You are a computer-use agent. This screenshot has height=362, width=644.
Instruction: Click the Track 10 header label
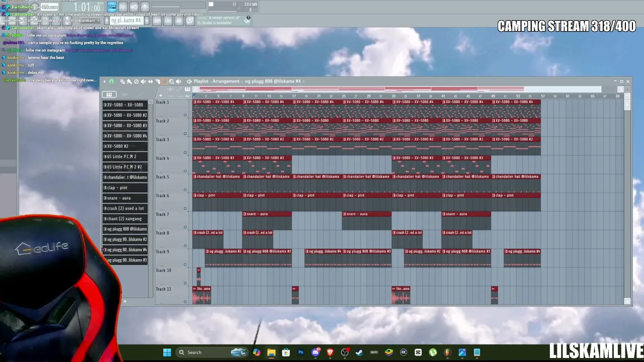164,270
